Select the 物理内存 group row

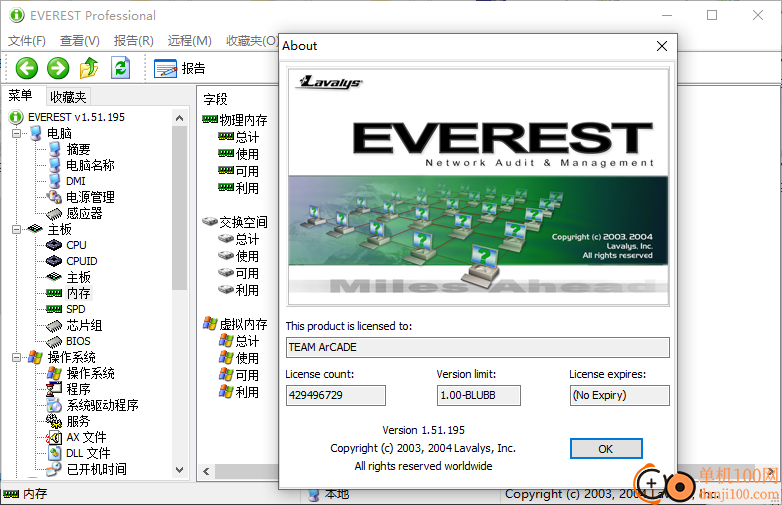235,120
